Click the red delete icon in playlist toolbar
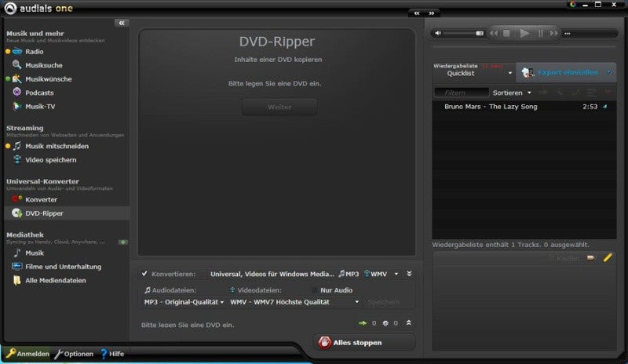 coord(608,93)
